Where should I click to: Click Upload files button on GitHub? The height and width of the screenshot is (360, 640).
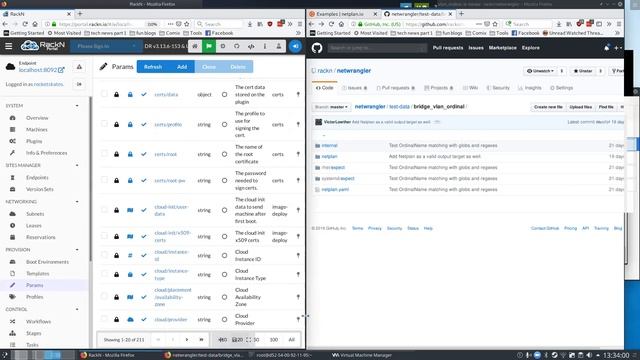click(580, 107)
